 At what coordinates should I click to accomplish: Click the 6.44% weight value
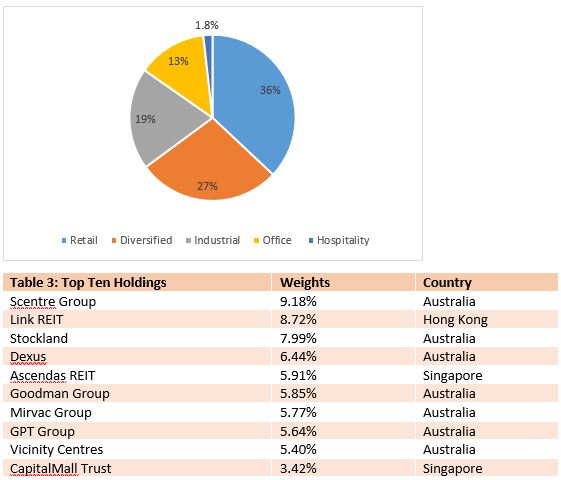pos(298,357)
